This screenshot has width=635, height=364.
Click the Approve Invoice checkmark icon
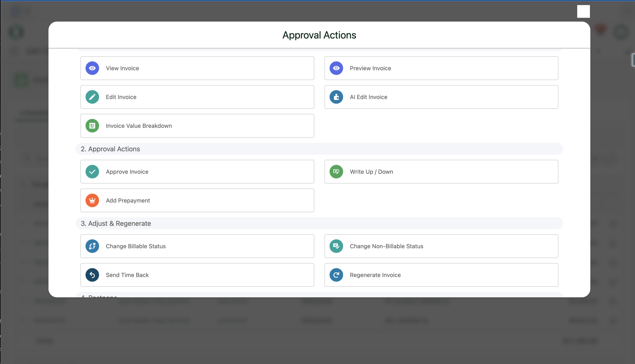click(92, 172)
